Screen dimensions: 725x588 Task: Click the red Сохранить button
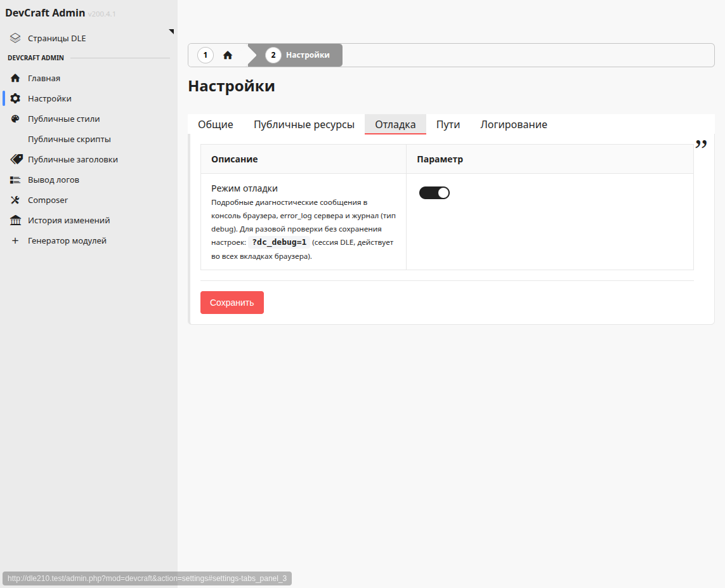232,303
